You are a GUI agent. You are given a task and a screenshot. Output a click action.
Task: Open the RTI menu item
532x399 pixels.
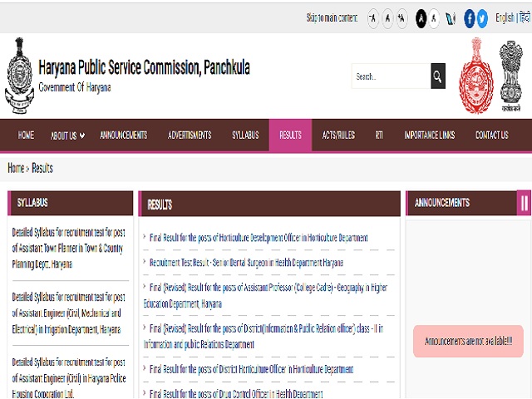379,135
